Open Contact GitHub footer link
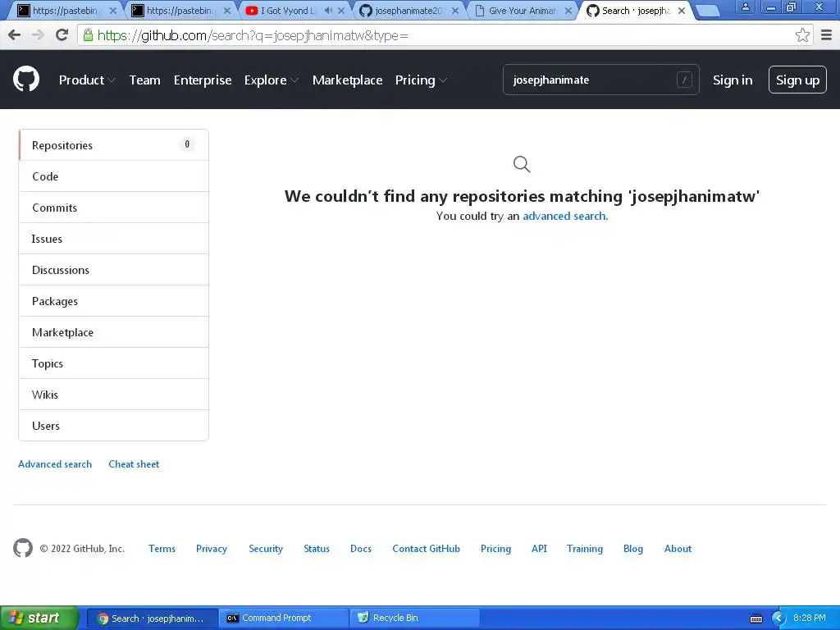 click(x=426, y=549)
